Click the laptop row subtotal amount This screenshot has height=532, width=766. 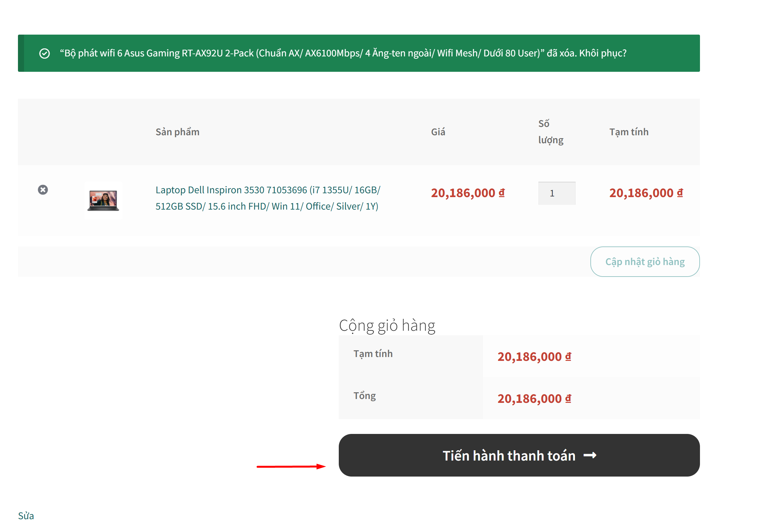(x=646, y=193)
